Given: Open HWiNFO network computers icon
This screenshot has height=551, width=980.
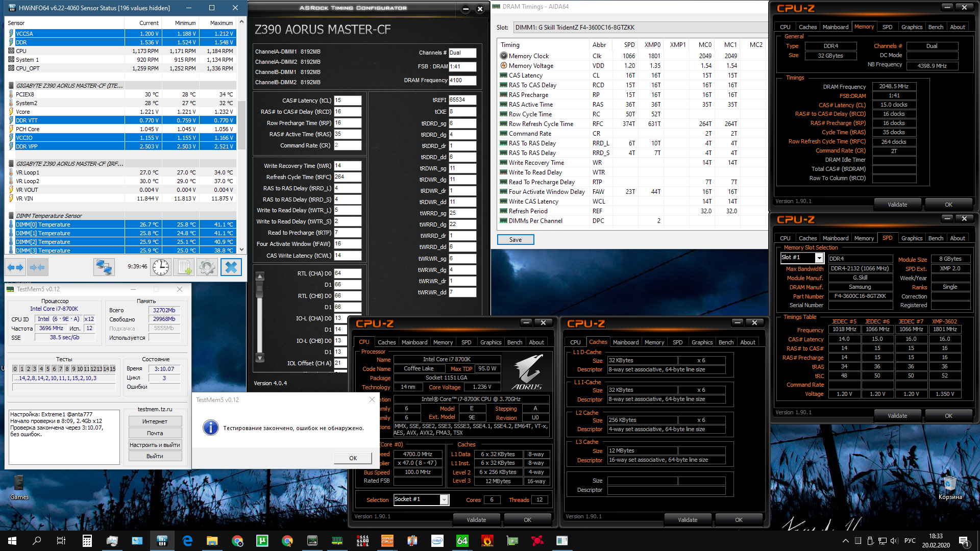Looking at the screenshot, I should [x=104, y=267].
